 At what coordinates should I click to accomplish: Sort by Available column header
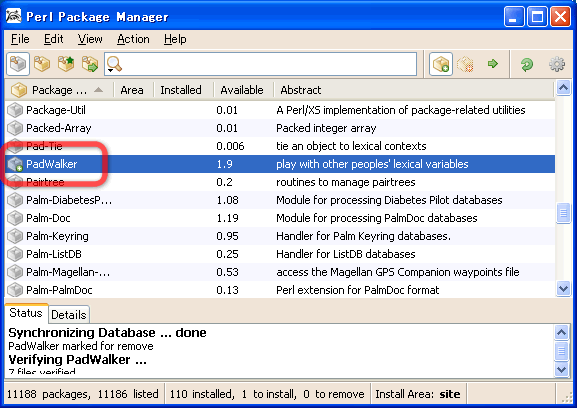[242, 90]
